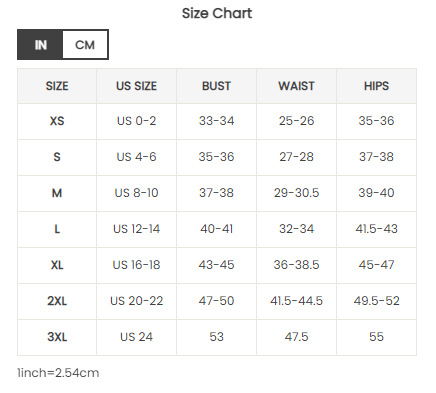Screen dimensions: 436x393
Task: Click the US 24 cell
Action: [x=136, y=337]
